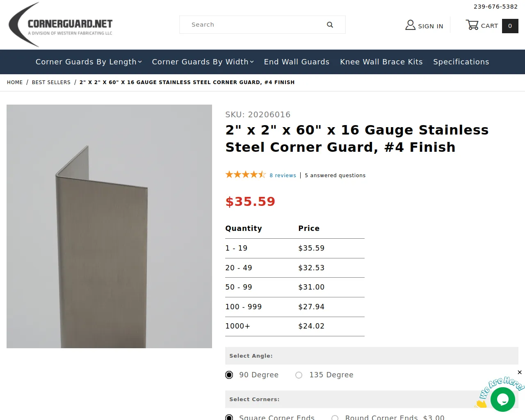Click into the Search input field
Screen dimensions: 525x420
click(252, 25)
